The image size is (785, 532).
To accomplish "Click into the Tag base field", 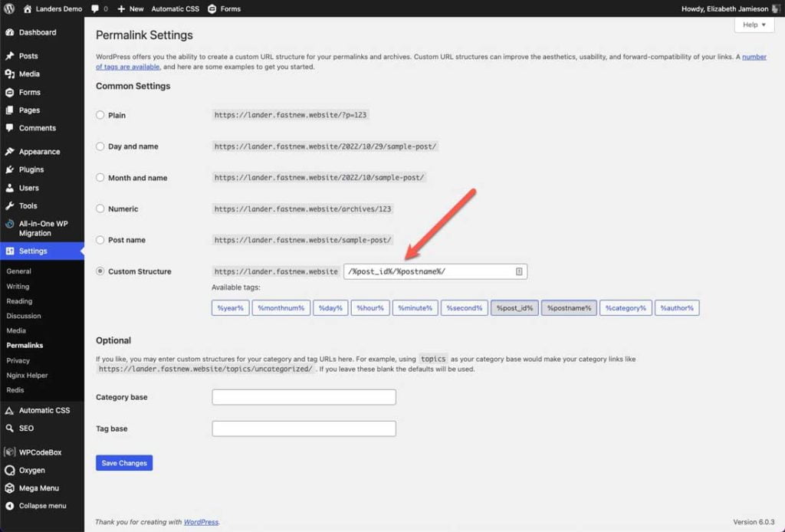I will point(304,429).
